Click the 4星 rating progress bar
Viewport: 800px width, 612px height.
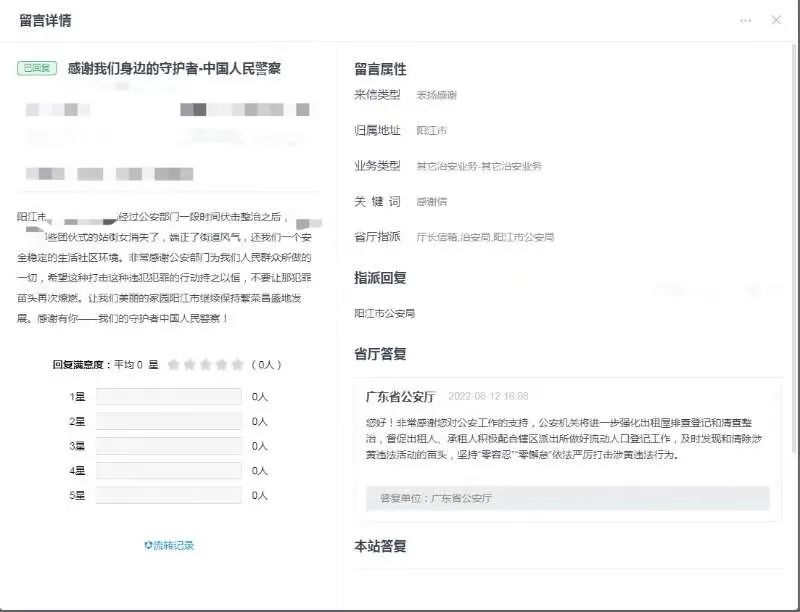tap(169, 470)
